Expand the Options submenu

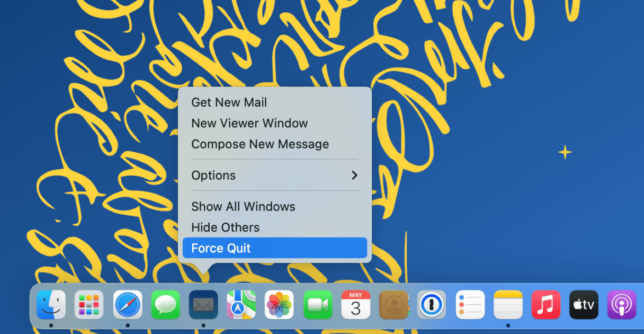pos(214,175)
